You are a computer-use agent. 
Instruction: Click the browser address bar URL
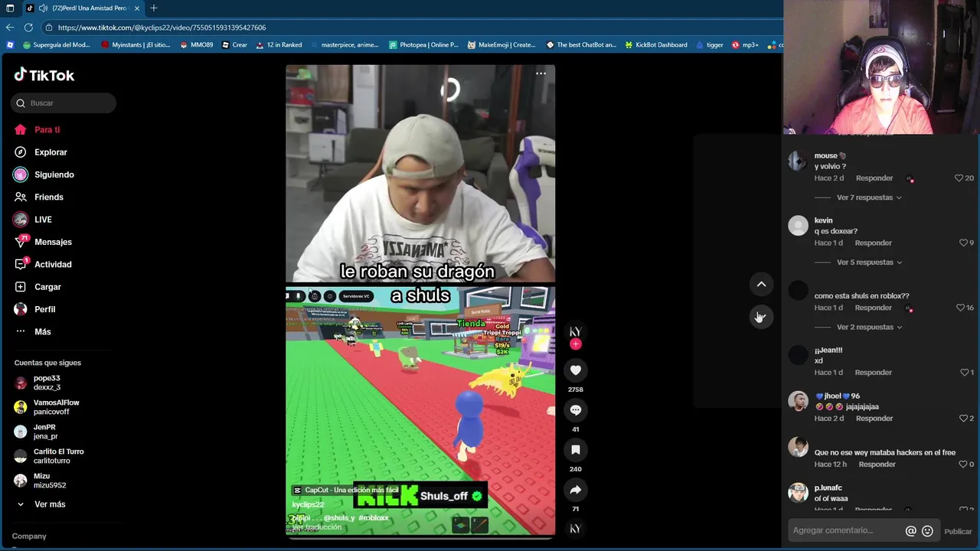click(162, 28)
